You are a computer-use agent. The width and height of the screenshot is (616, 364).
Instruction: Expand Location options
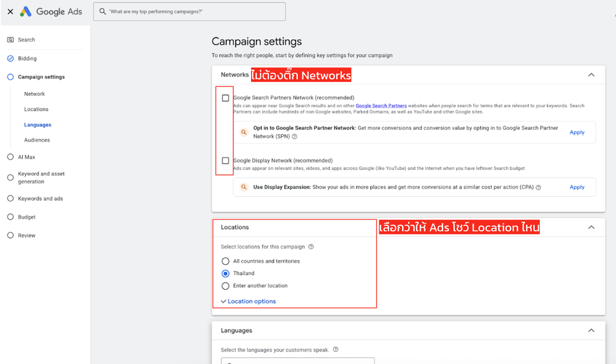248,301
